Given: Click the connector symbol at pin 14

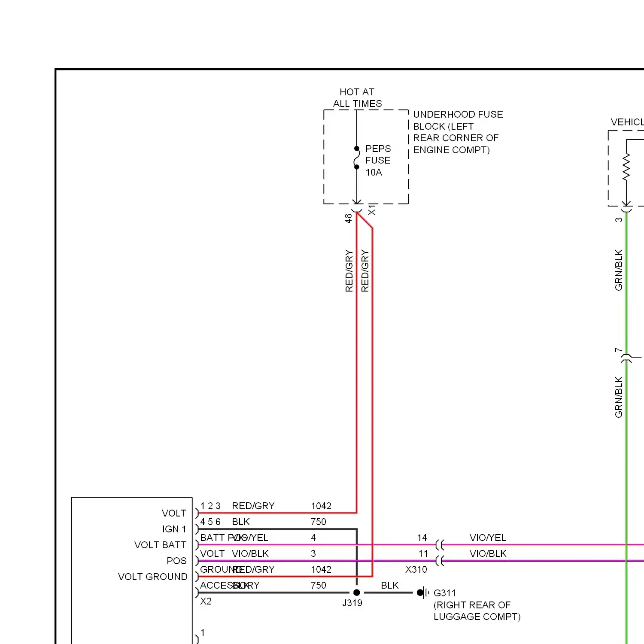Looking at the screenshot, I should click(440, 545).
